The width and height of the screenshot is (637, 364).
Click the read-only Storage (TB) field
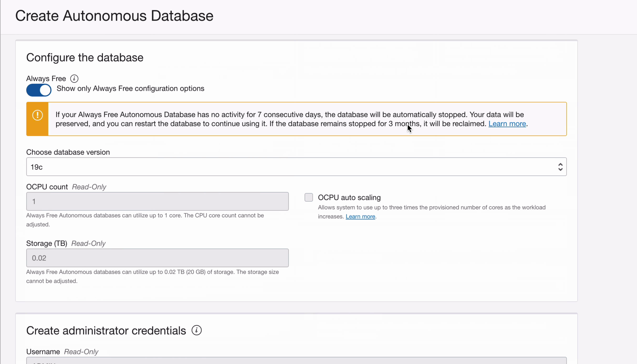(x=157, y=258)
